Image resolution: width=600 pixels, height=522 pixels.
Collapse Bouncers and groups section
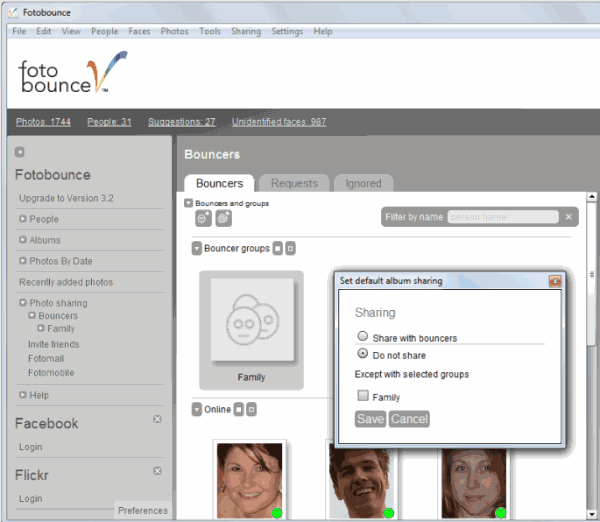click(x=188, y=203)
